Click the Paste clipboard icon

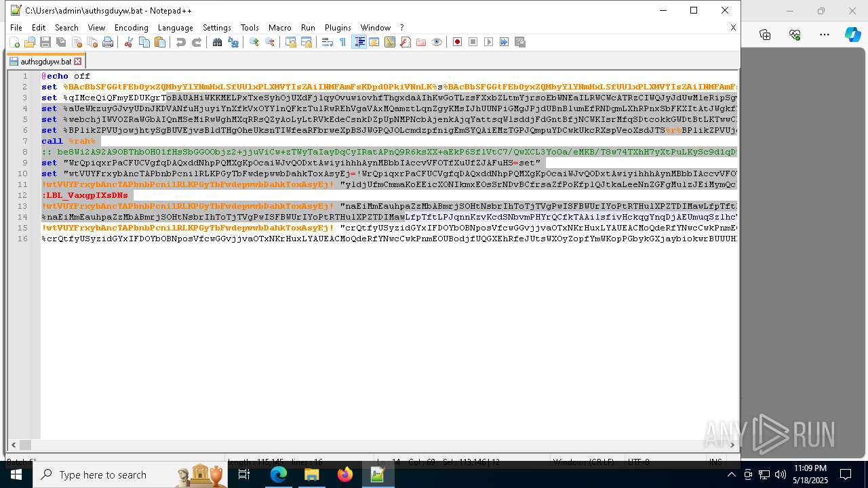160,42
